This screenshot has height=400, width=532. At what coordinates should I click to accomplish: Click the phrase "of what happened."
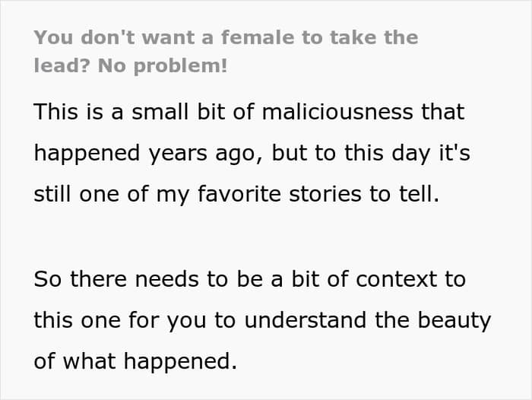tap(135, 362)
